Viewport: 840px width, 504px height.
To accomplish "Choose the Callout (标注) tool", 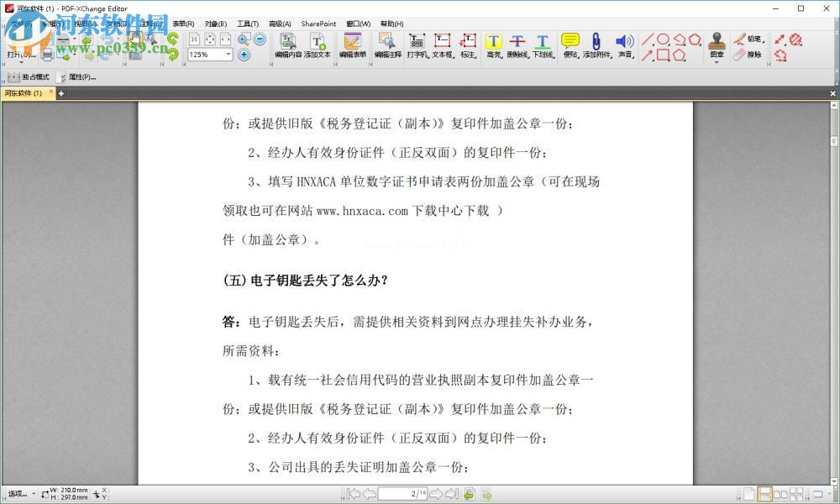I will click(468, 45).
